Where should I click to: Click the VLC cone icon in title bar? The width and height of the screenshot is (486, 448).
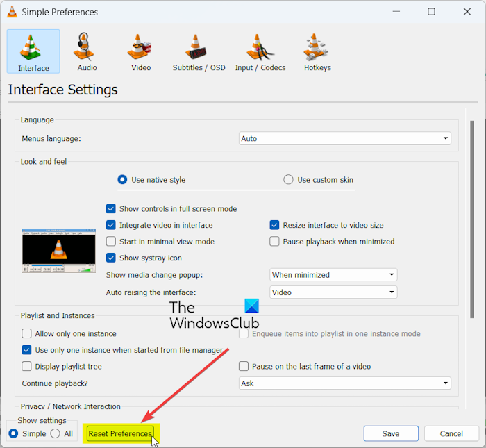[x=12, y=12]
